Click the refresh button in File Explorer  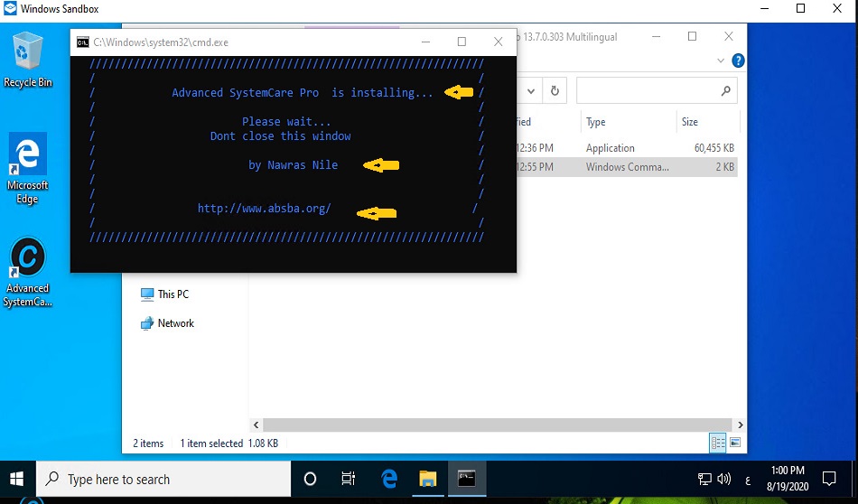[555, 90]
